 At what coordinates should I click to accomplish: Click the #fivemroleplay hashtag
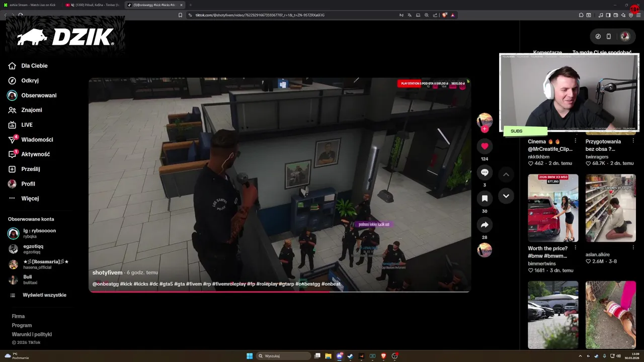[229, 284]
